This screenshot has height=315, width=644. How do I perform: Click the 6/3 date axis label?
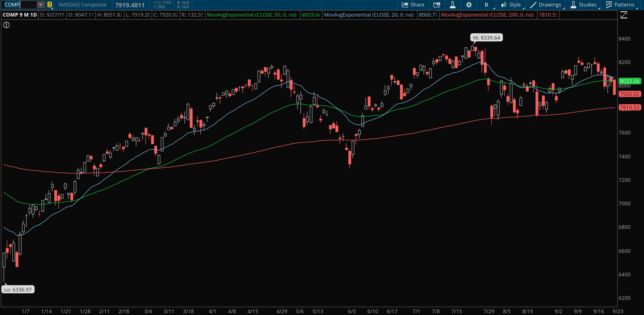pyautogui.click(x=352, y=311)
